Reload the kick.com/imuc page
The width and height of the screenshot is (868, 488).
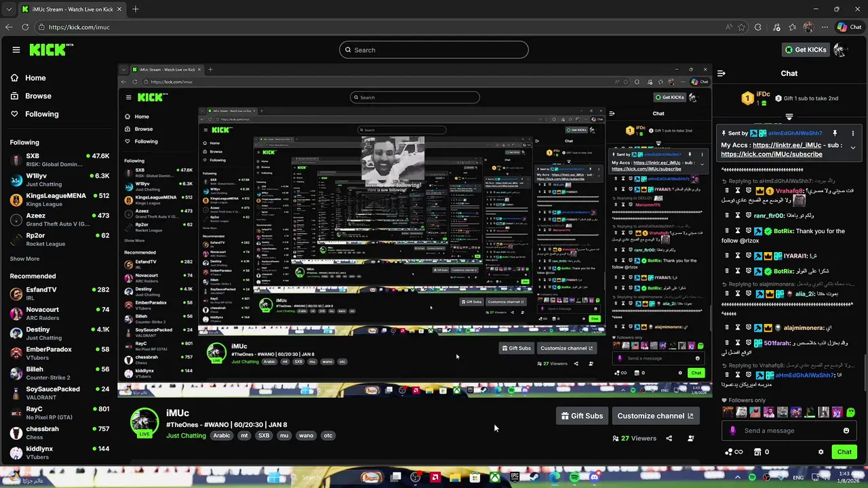tap(25, 27)
